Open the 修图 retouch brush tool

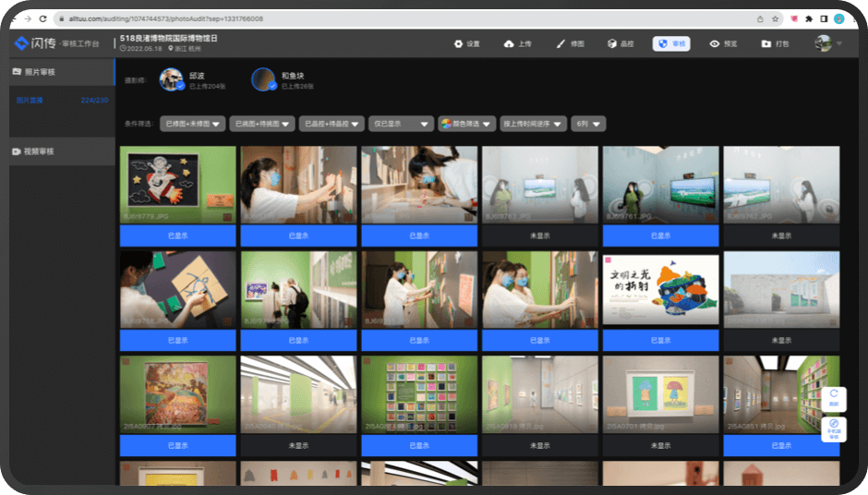[x=569, y=43]
